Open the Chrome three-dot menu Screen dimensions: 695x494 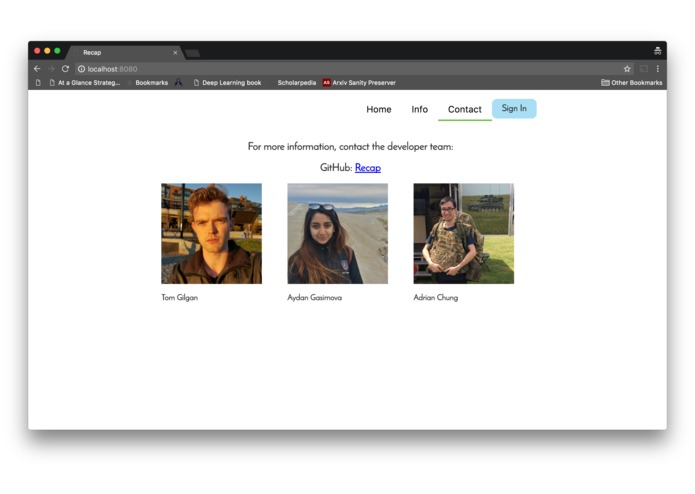[658, 69]
